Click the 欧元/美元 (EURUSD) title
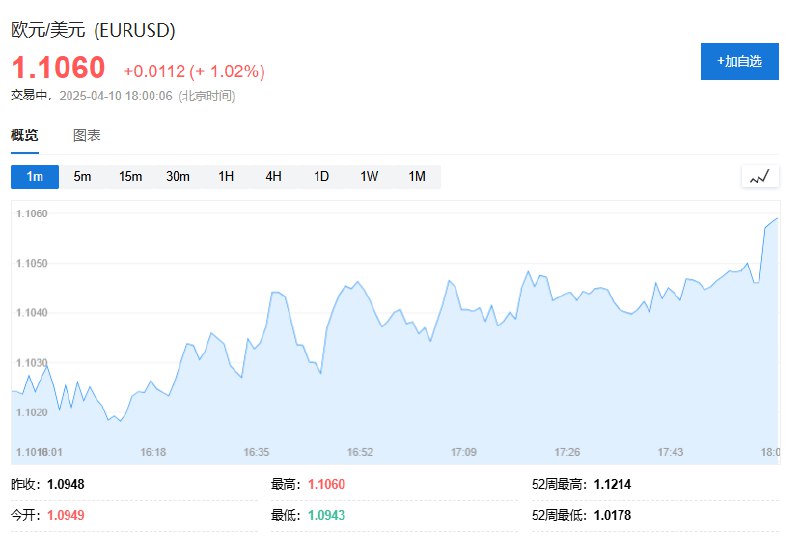Image resolution: width=800 pixels, height=537 pixels. pyautogui.click(x=93, y=30)
